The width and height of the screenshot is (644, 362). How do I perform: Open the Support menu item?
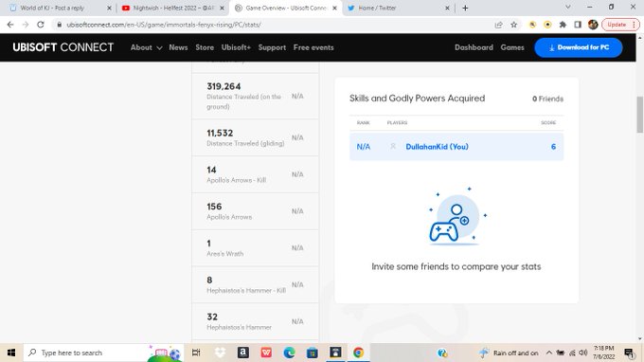(272, 47)
